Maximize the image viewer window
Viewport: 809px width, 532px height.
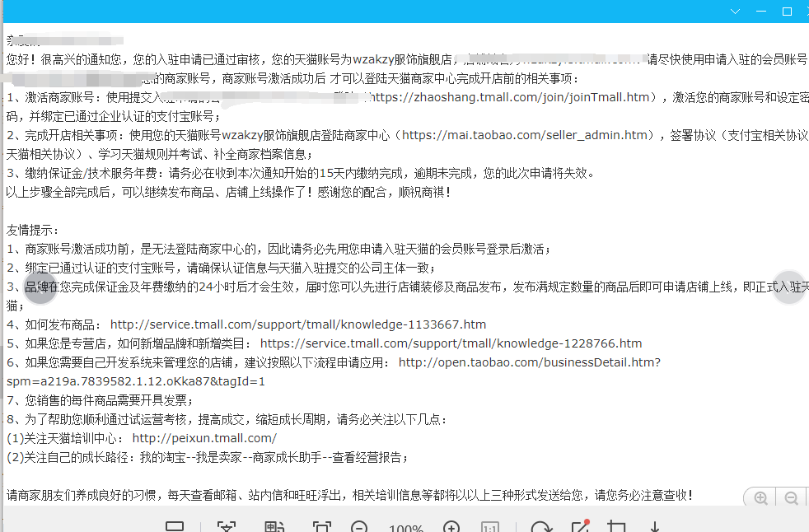787,12
